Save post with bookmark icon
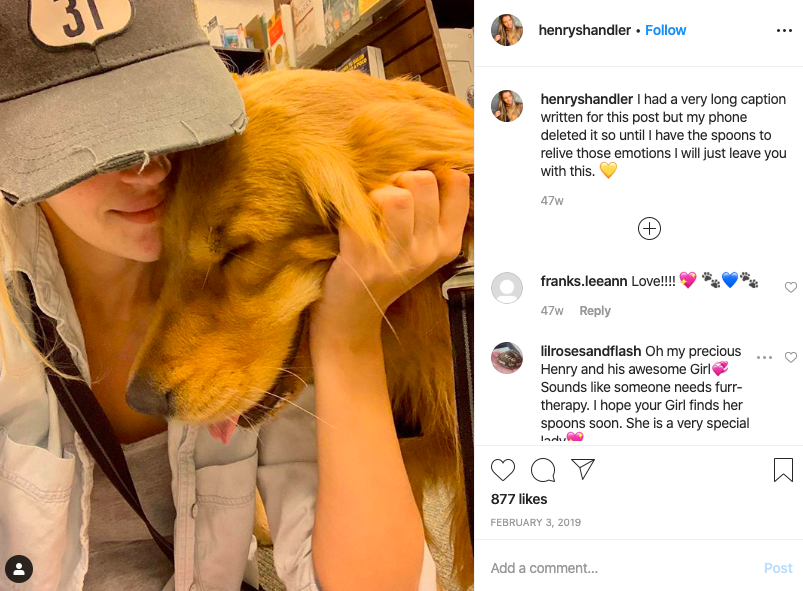This screenshot has width=803, height=591. pyautogui.click(x=783, y=470)
